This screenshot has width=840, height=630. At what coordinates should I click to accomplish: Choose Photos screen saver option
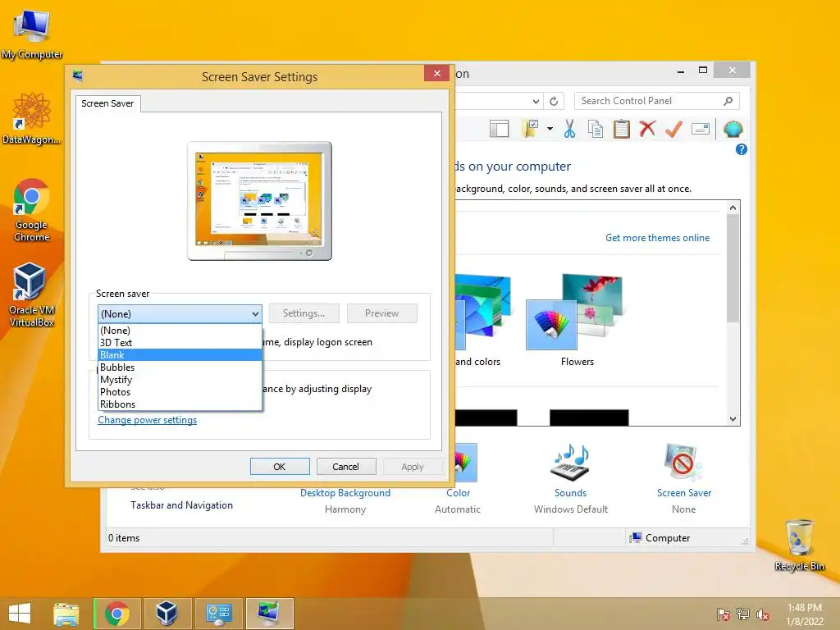pos(180,391)
